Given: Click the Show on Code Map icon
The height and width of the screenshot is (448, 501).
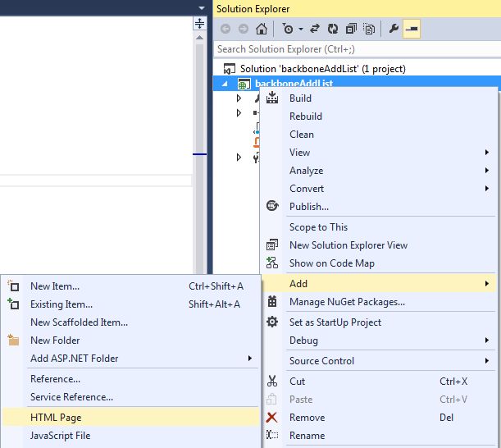Looking at the screenshot, I should pos(272,263).
